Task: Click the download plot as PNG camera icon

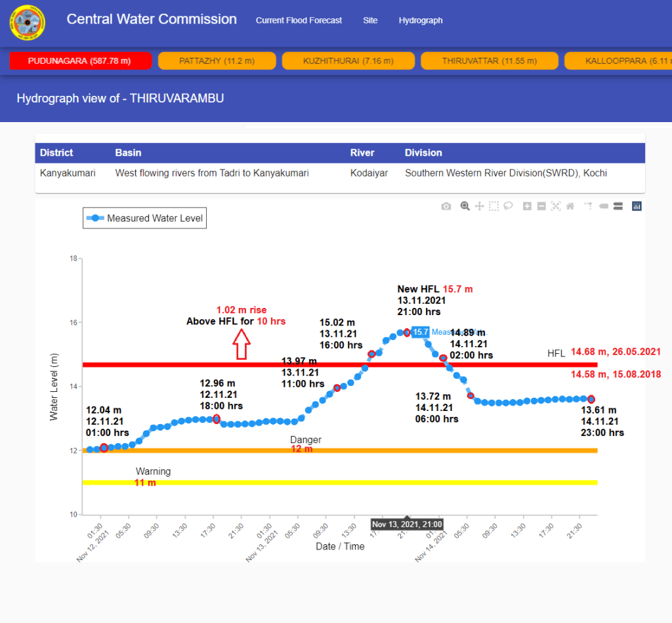Action: click(446, 206)
